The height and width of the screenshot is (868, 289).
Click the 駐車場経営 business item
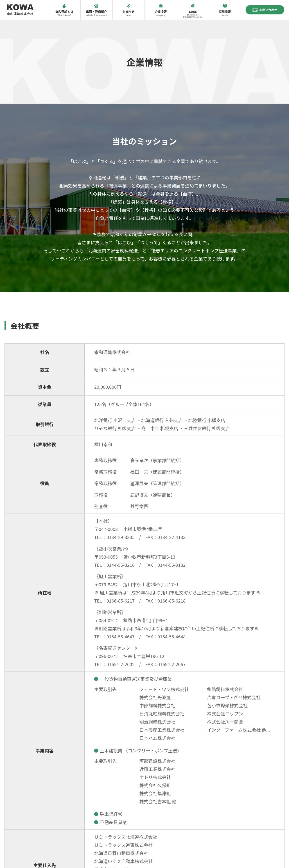pyautogui.click(x=108, y=814)
